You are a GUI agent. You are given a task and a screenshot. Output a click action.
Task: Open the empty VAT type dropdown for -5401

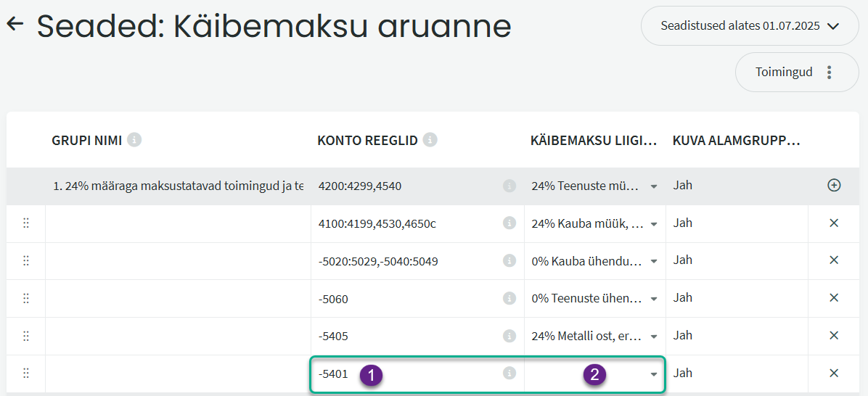[653, 374]
